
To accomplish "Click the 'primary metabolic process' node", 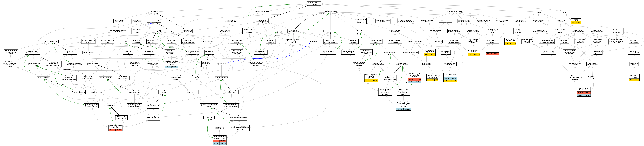I will 502,21.
